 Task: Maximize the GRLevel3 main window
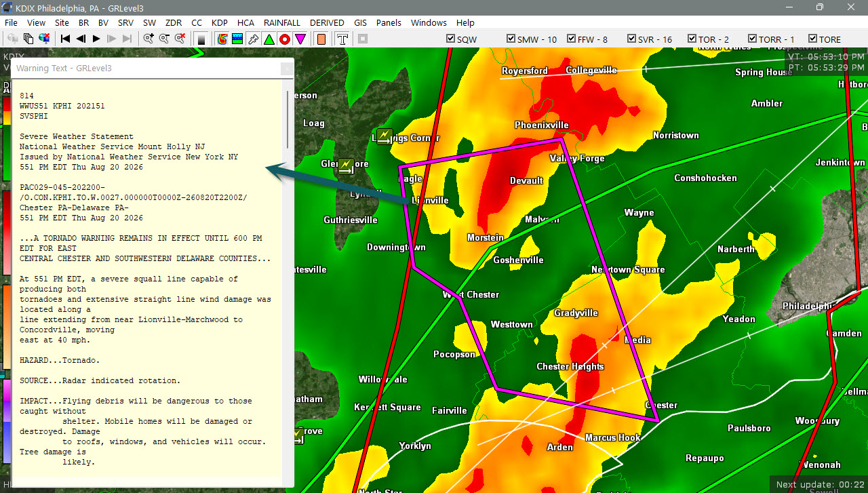coord(819,7)
